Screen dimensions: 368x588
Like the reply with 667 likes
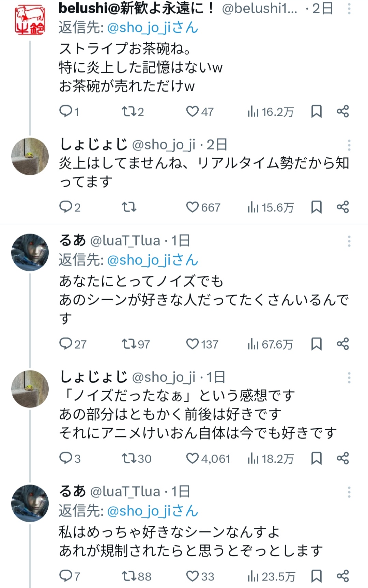coord(193,207)
